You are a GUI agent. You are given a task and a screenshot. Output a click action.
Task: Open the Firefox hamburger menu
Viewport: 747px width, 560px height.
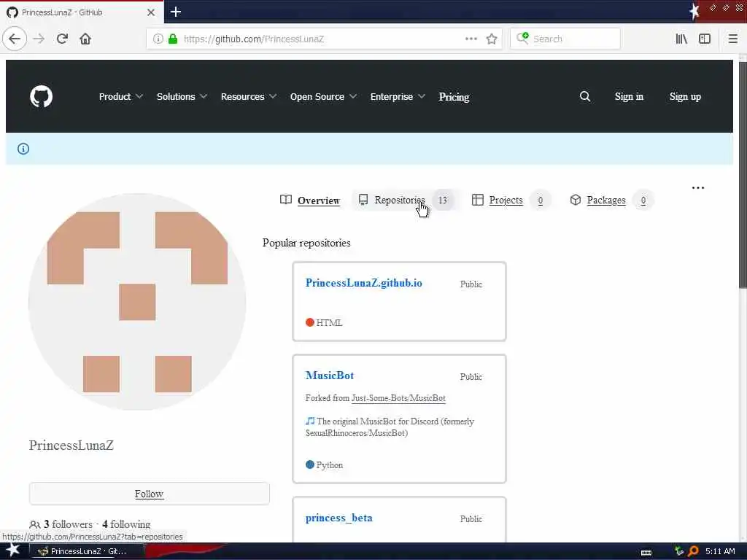(733, 39)
